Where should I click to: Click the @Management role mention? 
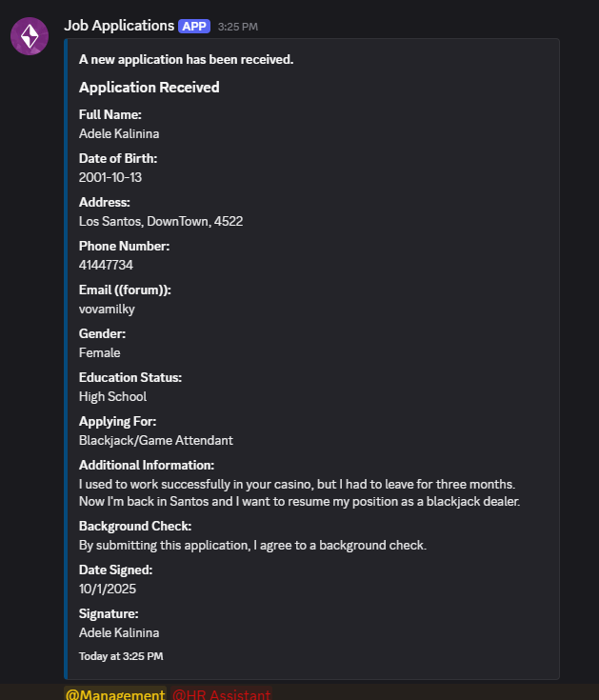115,694
